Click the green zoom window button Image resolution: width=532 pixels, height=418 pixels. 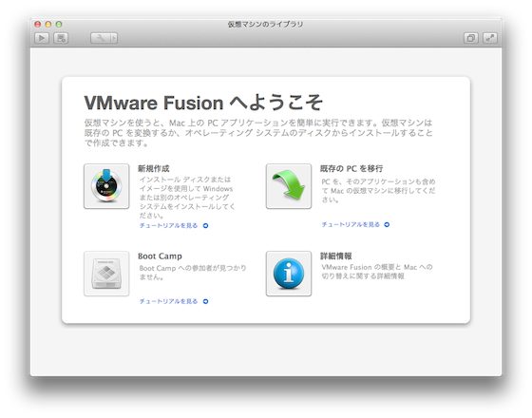coord(59,24)
